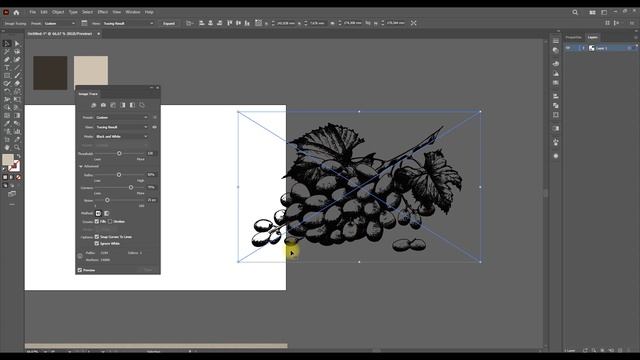Select the Line Segment tool
Image resolution: width=640 pixels, height=360 pixels.
click(x=17, y=68)
